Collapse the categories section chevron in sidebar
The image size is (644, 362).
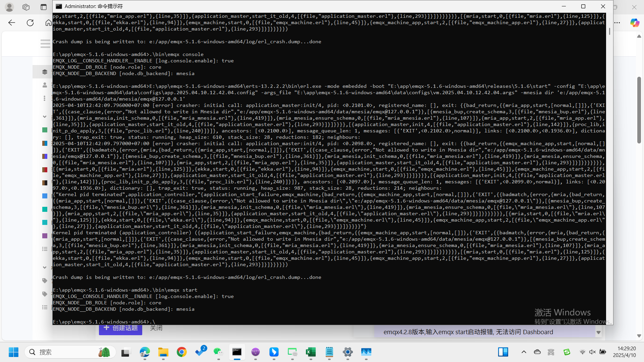(x=45, y=117)
